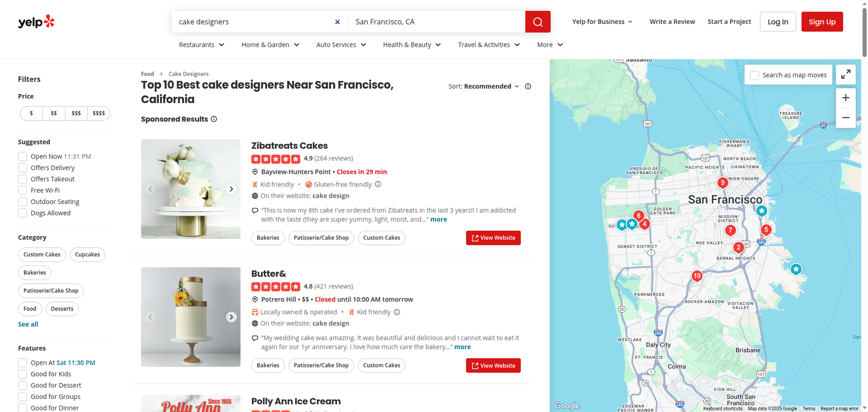Open Yelp for Business dropdown
The height and width of the screenshot is (412, 868).
coord(603,22)
